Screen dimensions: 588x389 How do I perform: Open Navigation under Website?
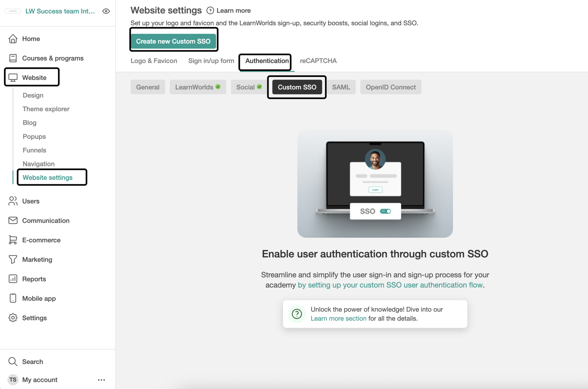tap(39, 164)
